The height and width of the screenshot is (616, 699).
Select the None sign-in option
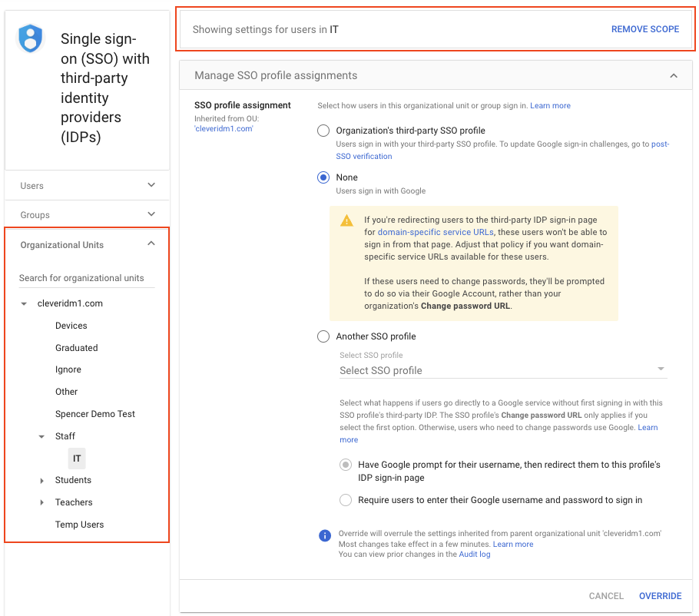(x=323, y=177)
